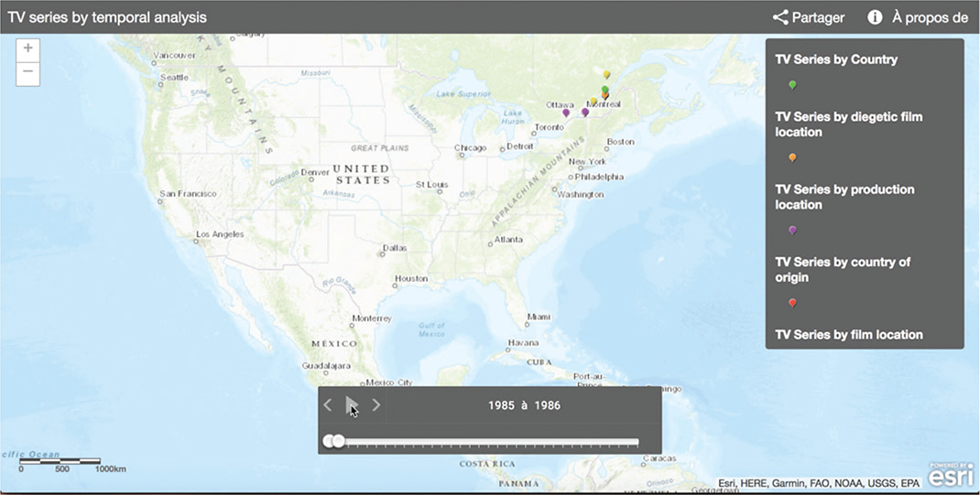Image resolution: width=980 pixels, height=495 pixels.
Task: Click the Esri logo
Action: (950, 475)
